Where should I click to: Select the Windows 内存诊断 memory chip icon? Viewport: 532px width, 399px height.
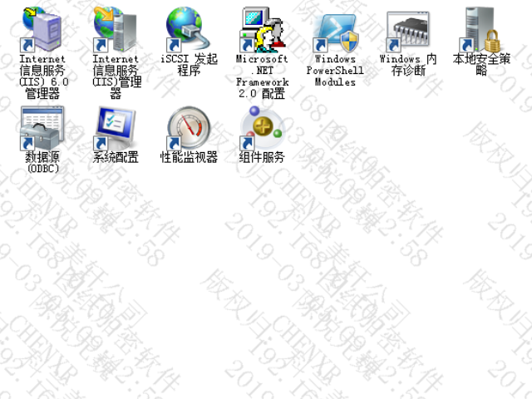click(x=408, y=30)
